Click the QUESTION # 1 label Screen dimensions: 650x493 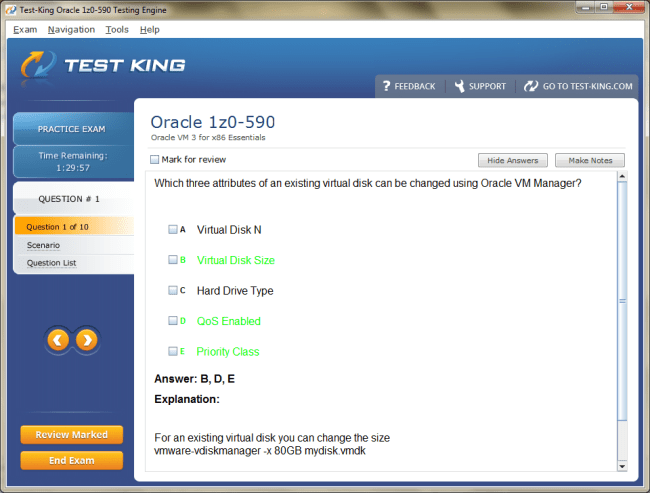(x=69, y=199)
